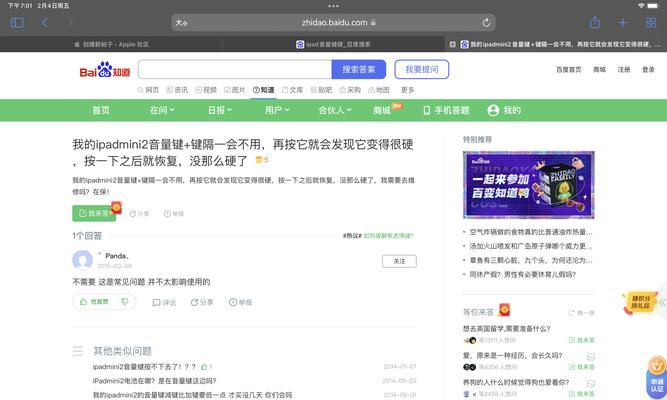Switch to the Apple 社区 browser tab
The width and height of the screenshot is (667, 400).
click(x=111, y=44)
